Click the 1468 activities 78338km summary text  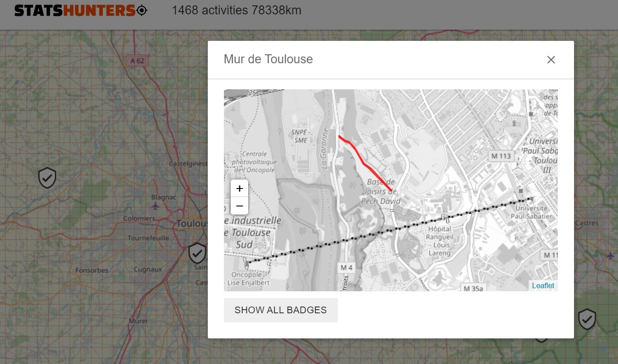pyautogui.click(x=237, y=10)
